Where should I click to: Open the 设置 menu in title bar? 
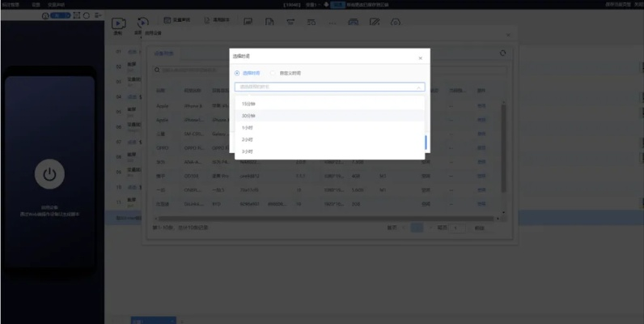36,4
